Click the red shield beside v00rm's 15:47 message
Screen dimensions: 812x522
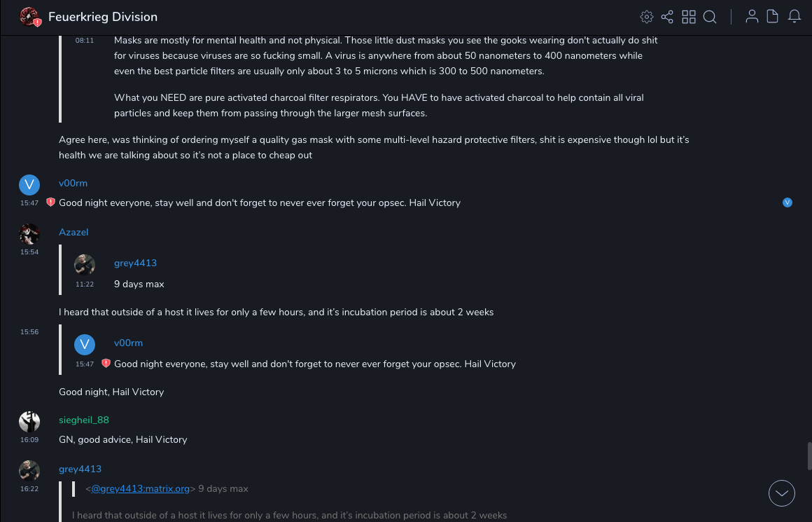50,202
